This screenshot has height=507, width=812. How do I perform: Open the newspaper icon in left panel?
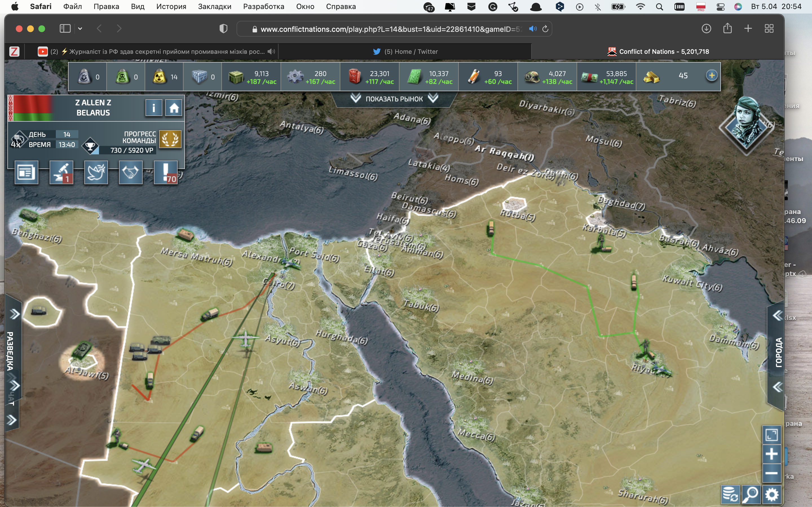(26, 172)
